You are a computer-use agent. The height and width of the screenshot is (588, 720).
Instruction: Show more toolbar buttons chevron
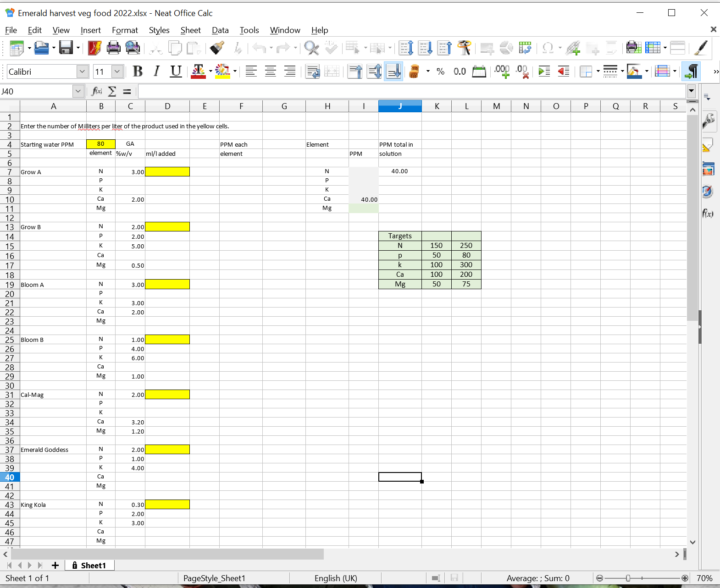pyautogui.click(x=716, y=71)
